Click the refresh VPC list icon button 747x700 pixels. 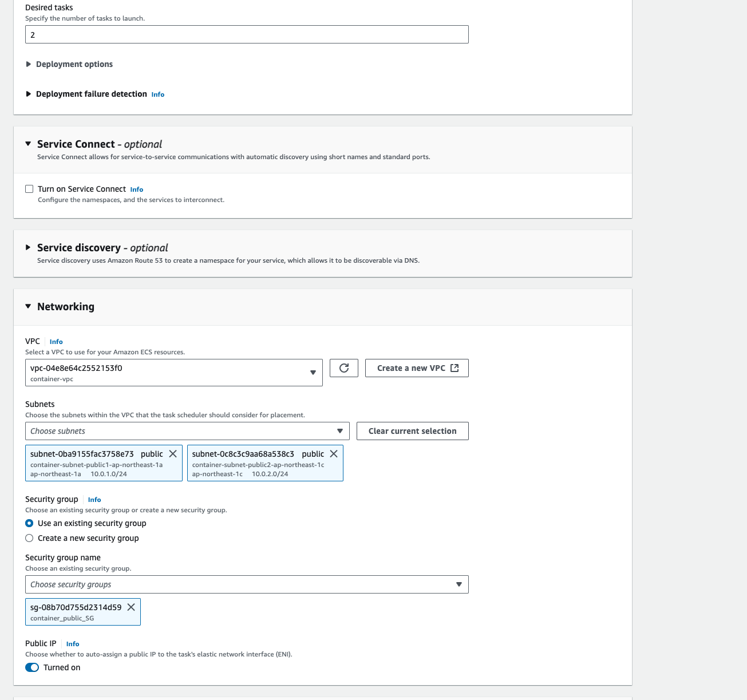(344, 368)
